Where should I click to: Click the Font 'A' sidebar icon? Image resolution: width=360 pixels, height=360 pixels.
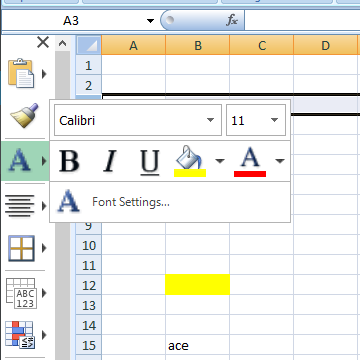[x=19, y=160]
